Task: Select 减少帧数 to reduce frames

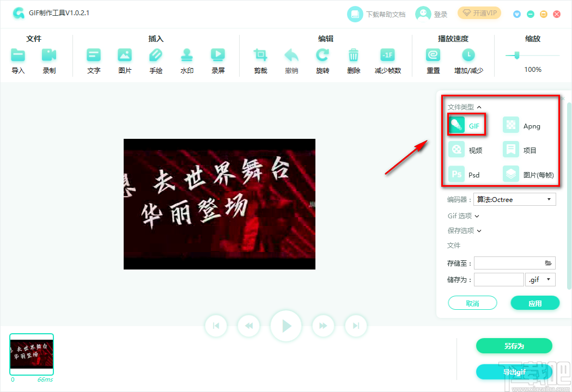Action: point(387,56)
